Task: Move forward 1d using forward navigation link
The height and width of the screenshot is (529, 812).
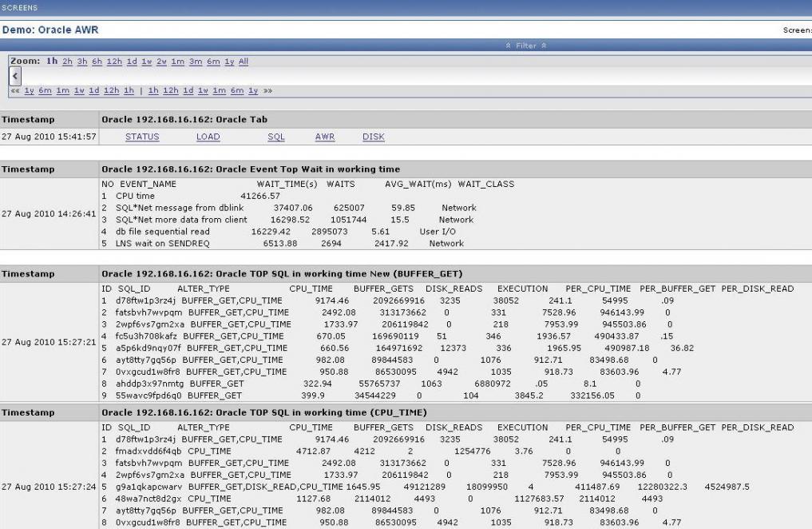Action: click(x=188, y=90)
